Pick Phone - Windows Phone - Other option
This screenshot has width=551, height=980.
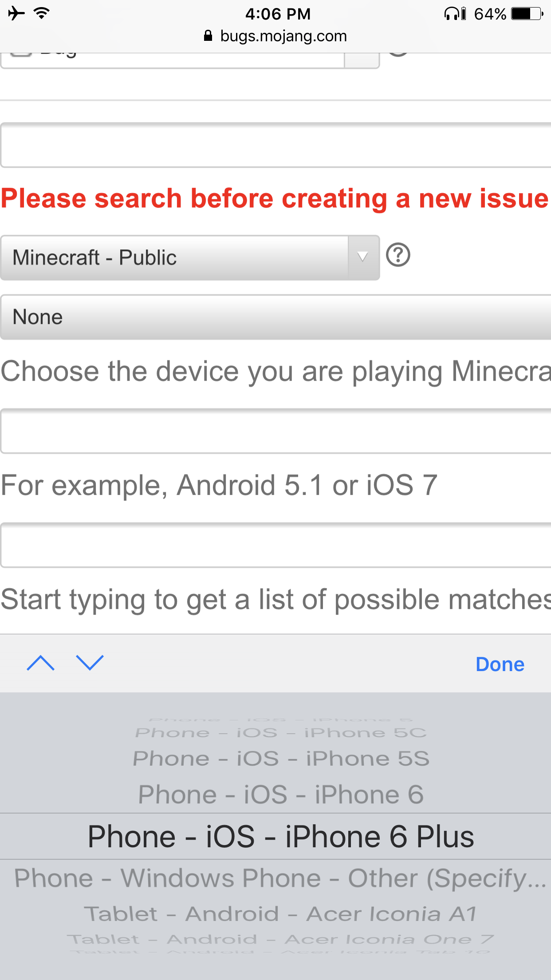point(279,878)
